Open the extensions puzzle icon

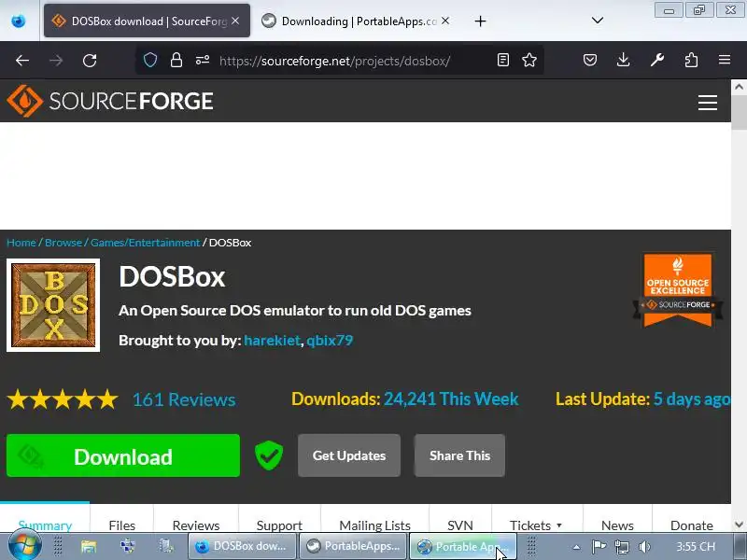[x=691, y=60]
